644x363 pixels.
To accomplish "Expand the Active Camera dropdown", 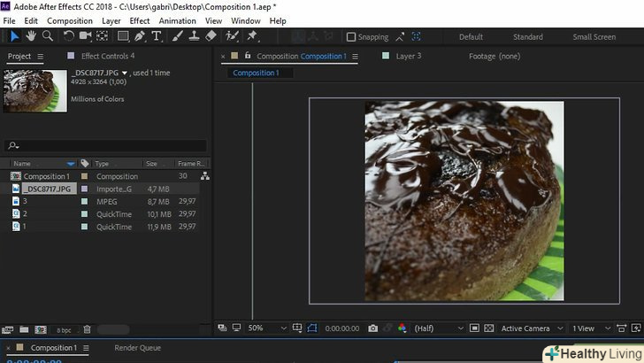I will click(x=531, y=328).
